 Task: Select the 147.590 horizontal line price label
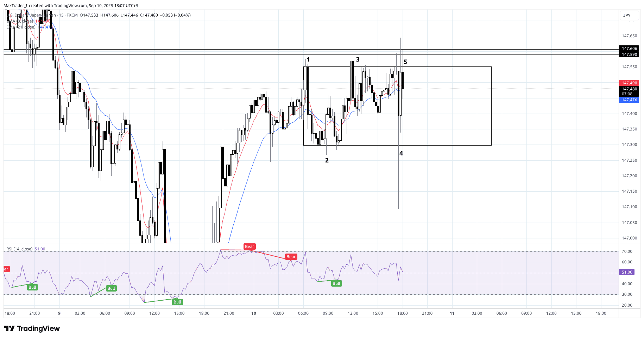(x=629, y=55)
